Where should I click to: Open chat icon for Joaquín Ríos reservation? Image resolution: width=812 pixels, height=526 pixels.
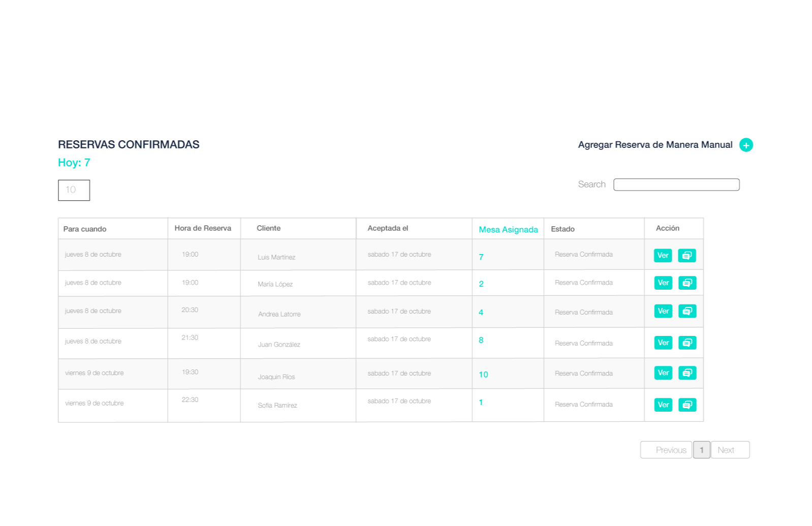(x=686, y=373)
